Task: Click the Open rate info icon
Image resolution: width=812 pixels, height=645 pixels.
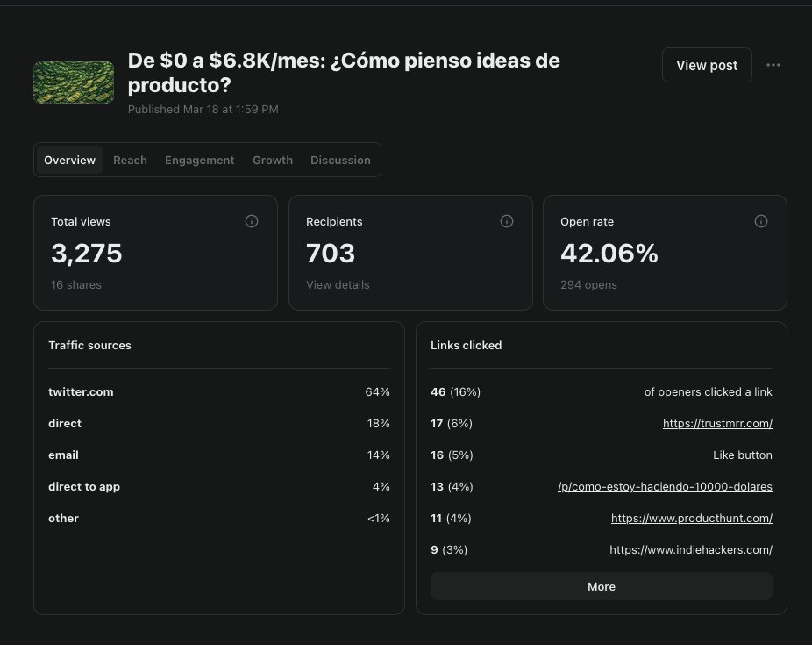Action: click(x=761, y=221)
